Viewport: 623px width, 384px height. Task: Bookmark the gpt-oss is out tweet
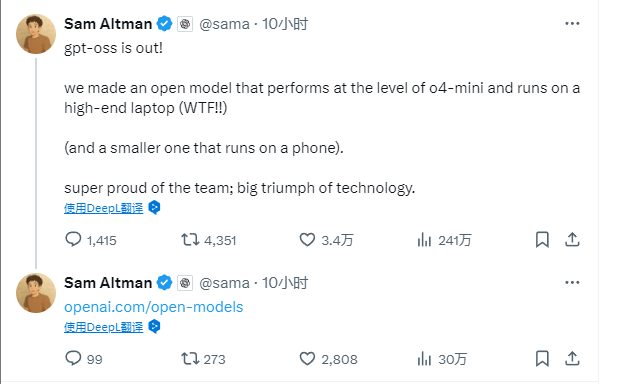(542, 240)
